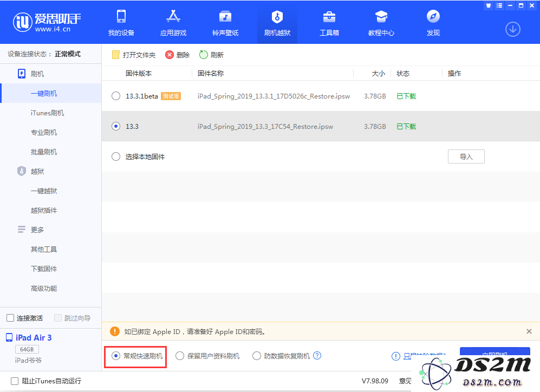
Task: Select iTunes刷机 in the sidebar
Action: click(x=47, y=113)
